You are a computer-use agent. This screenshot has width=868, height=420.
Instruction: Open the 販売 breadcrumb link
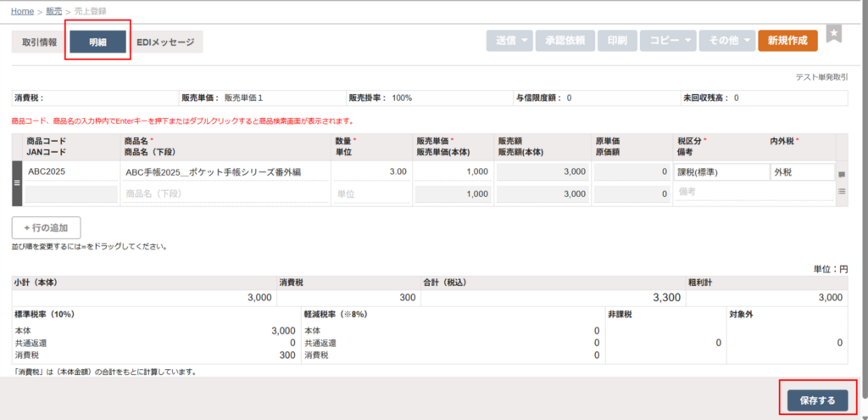54,11
